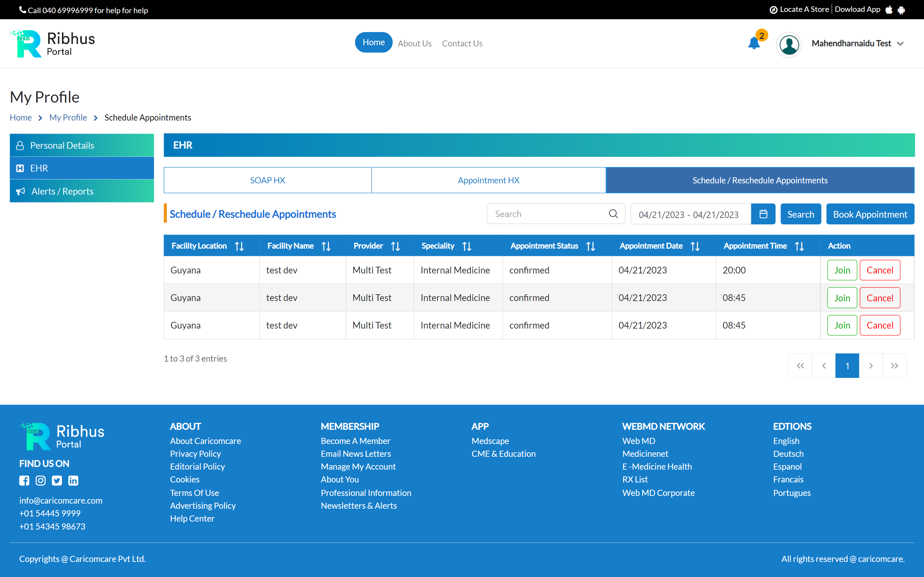Jump to last page double chevron
This screenshot has width=924, height=577.
point(894,365)
